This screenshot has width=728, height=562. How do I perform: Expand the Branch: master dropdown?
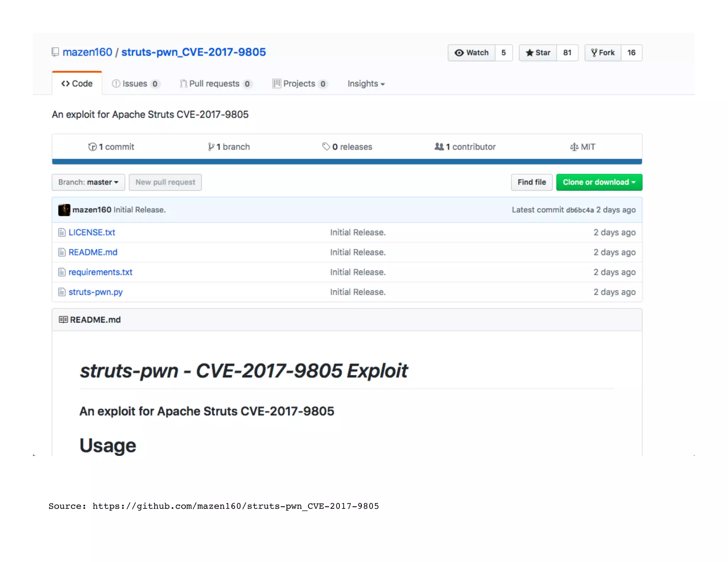click(89, 182)
